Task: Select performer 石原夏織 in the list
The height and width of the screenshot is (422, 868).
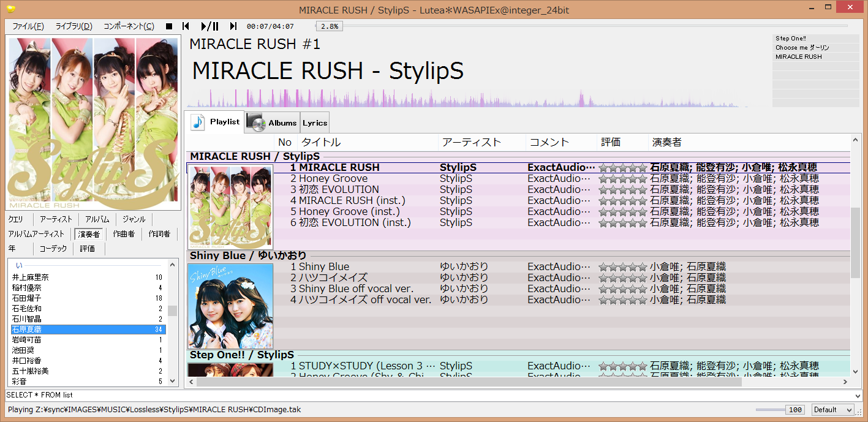Action: [88, 330]
